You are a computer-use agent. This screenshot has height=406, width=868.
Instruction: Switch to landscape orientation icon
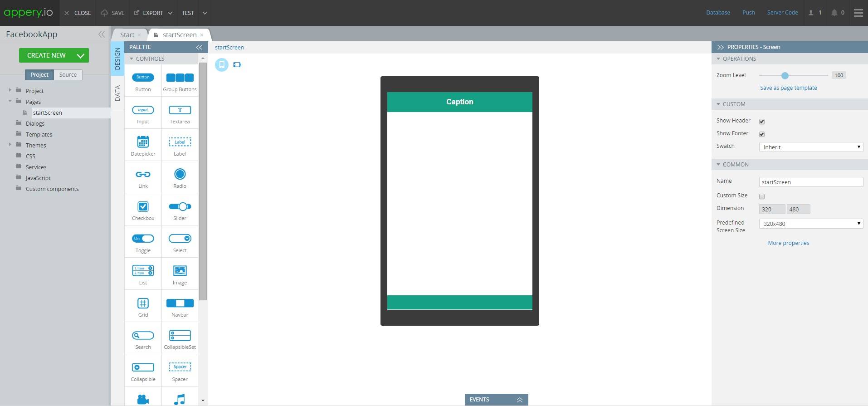point(237,65)
